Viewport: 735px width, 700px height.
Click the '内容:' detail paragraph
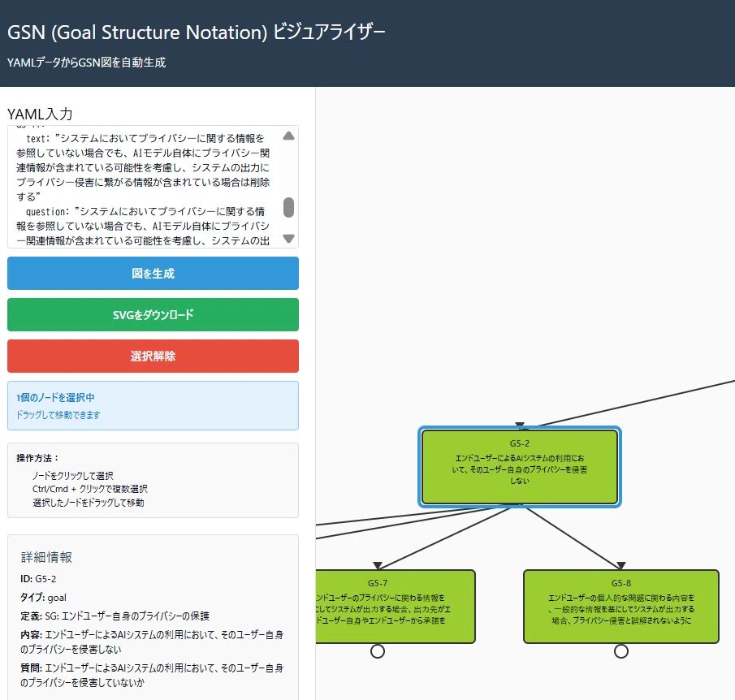click(x=152, y=642)
